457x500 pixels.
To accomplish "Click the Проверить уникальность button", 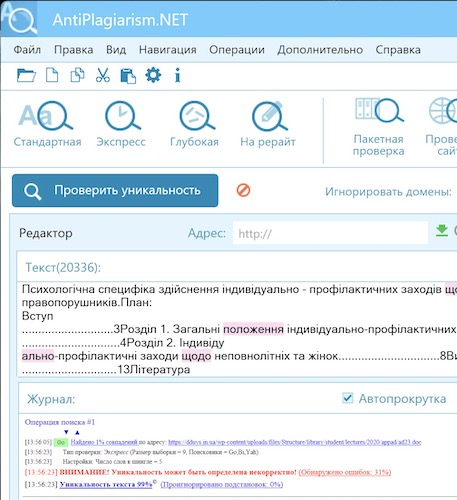I will pyautogui.click(x=115, y=190).
